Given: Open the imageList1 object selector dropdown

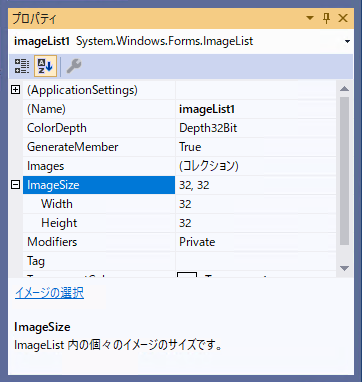Looking at the screenshot, I should pyautogui.click(x=347, y=42).
